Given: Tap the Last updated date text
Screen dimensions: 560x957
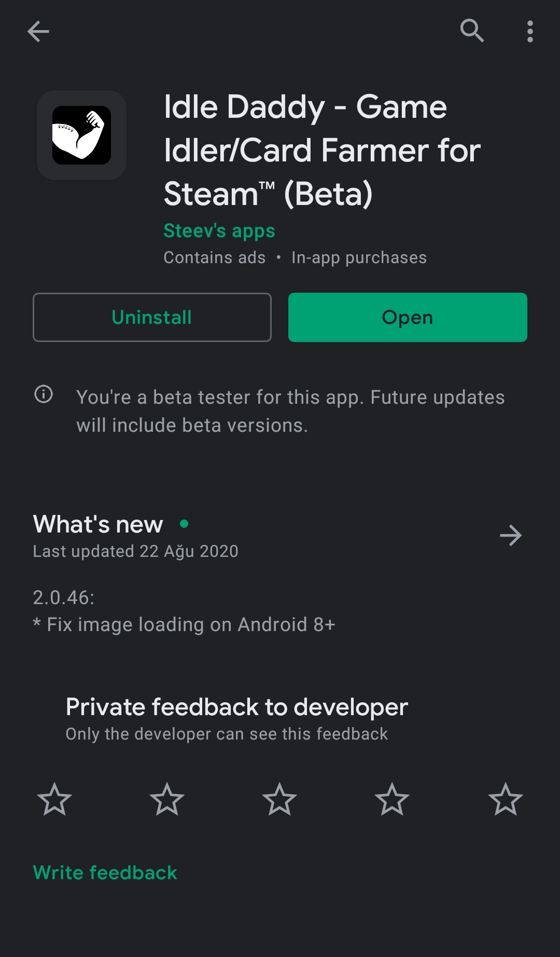Looking at the screenshot, I should click(135, 551).
